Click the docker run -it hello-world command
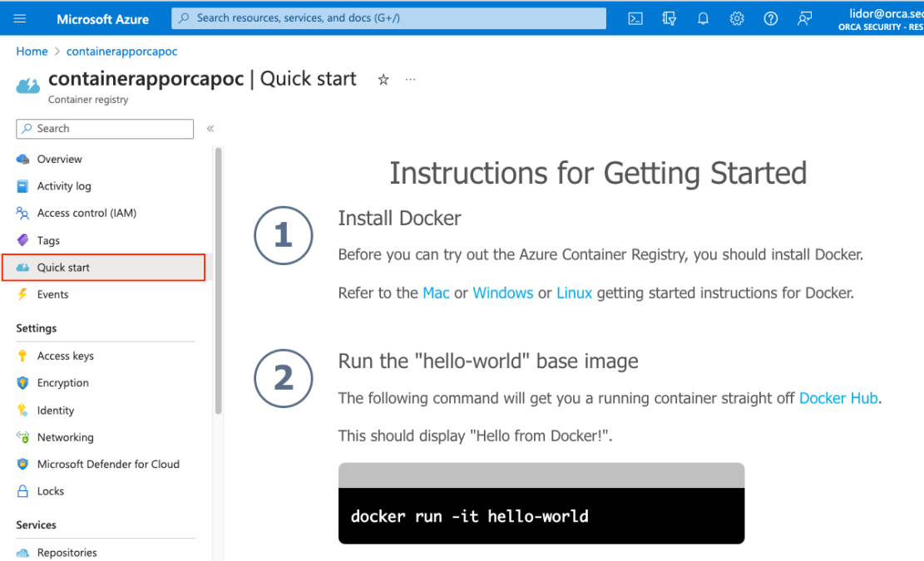 [469, 516]
